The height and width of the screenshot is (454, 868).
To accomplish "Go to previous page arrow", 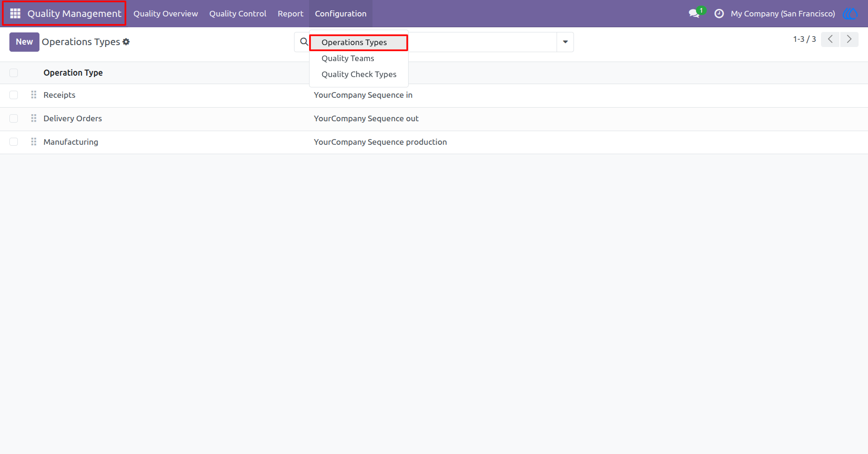I will click(x=830, y=39).
